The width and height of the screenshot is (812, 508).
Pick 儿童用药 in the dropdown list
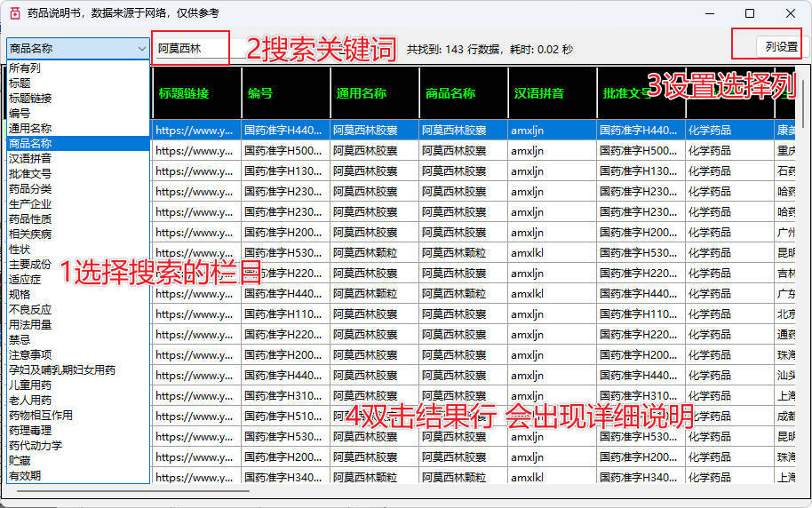coord(30,385)
